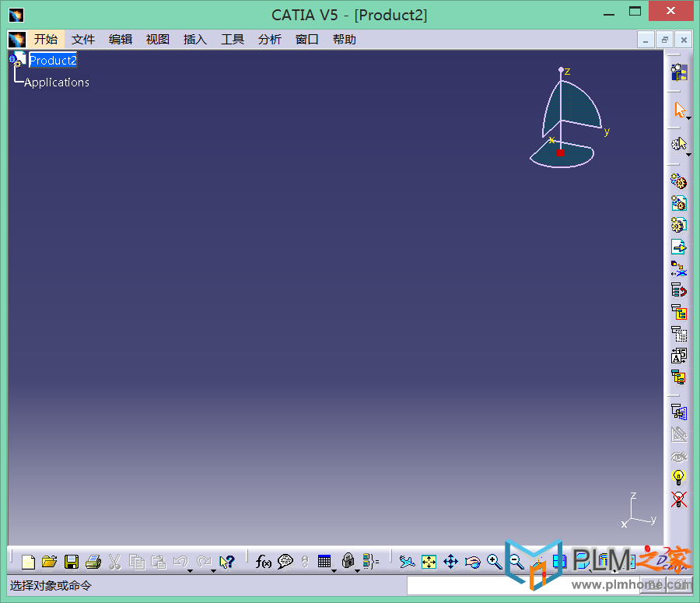Save the document with floppy disk icon

point(72,562)
